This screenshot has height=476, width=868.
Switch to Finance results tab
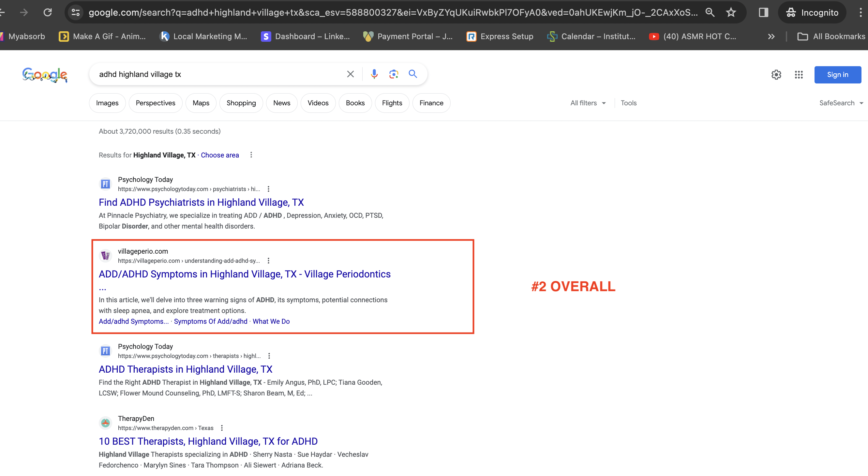[x=431, y=103]
